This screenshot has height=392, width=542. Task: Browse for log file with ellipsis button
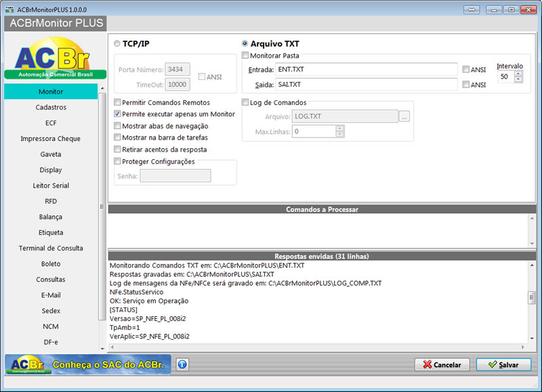click(404, 116)
